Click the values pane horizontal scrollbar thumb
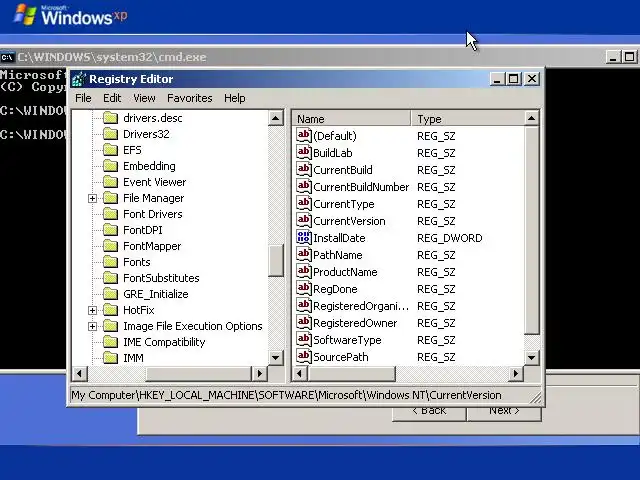 pyautogui.click(x=351, y=373)
